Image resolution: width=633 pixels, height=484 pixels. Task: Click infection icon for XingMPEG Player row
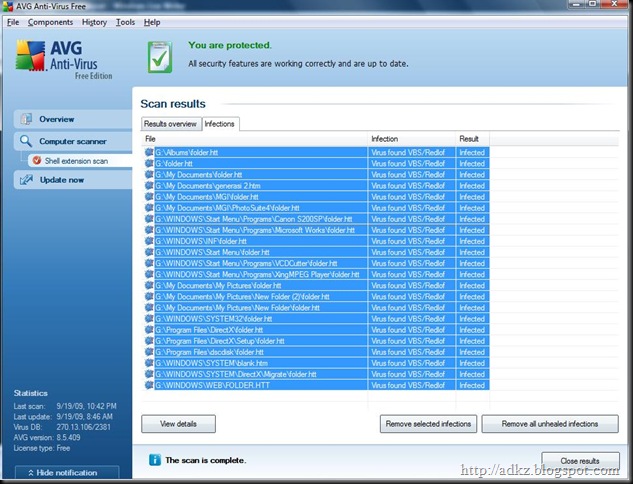(x=149, y=274)
